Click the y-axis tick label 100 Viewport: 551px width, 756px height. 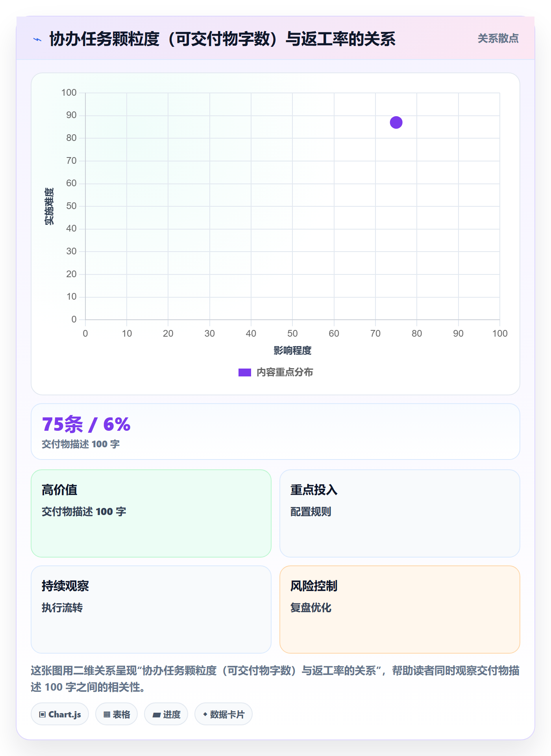tap(69, 93)
